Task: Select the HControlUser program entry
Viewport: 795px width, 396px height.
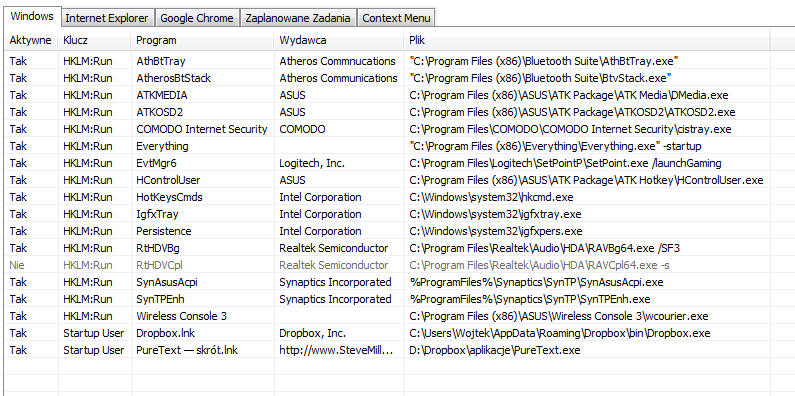Action: 168,180
